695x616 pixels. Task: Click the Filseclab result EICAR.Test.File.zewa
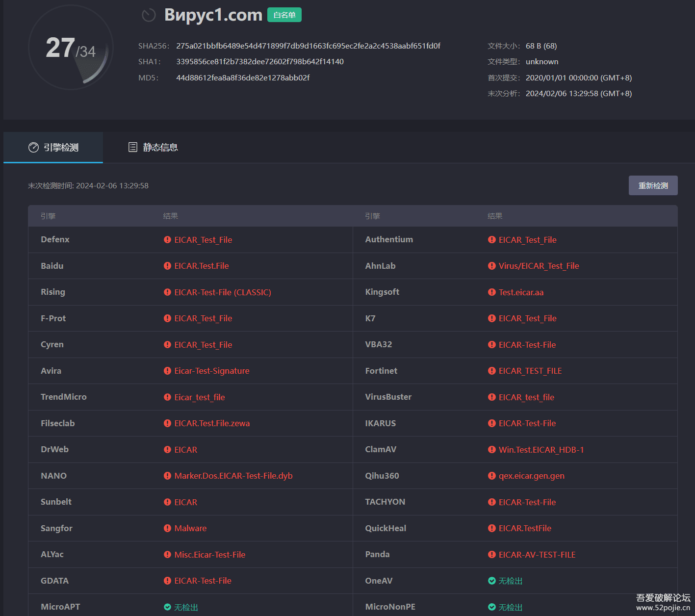tap(212, 423)
